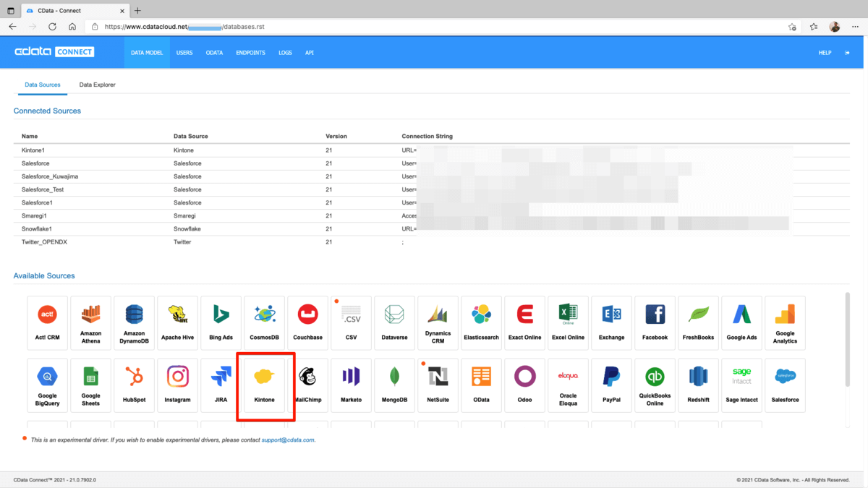Image resolution: width=868 pixels, height=488 pixels.
Task: Open the Act! CRM data source
Action: click(x=48, y=322)
